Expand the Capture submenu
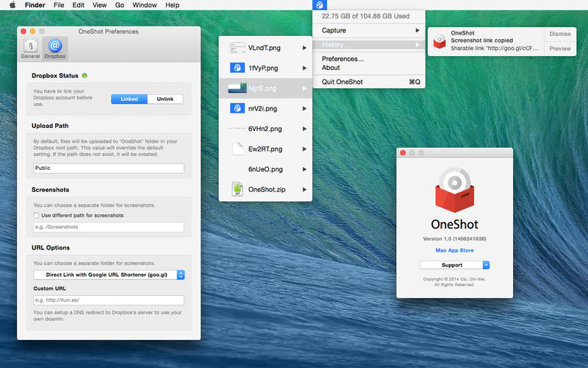The width and height of the screenshot is (588, 368). tap(369, 31)
